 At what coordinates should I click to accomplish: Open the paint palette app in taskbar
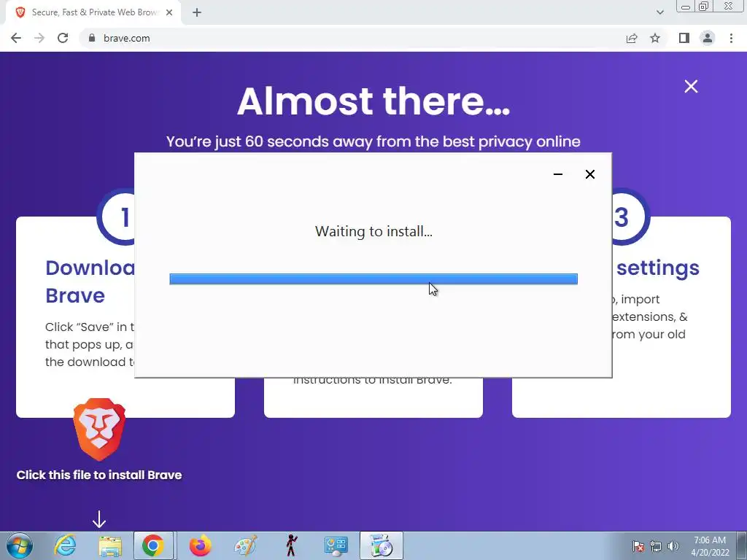tap(246, 545)
